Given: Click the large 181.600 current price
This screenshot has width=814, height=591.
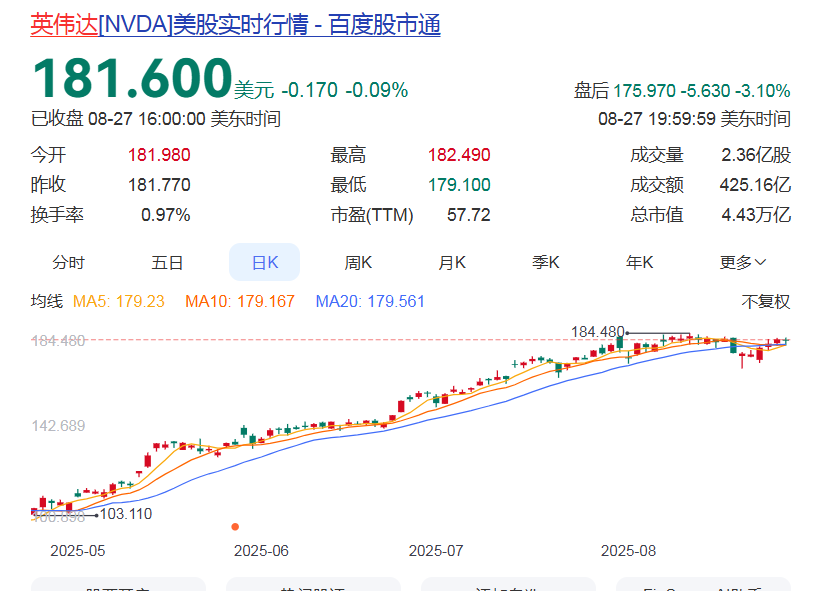Looking at the screenshot, I should click(132, 78).
